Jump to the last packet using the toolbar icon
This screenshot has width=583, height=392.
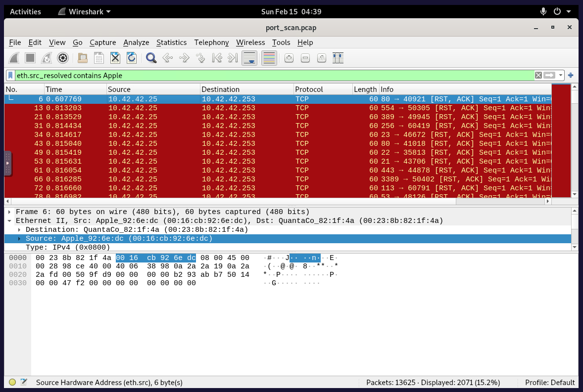pyautogui.click(x=233, y=58)
